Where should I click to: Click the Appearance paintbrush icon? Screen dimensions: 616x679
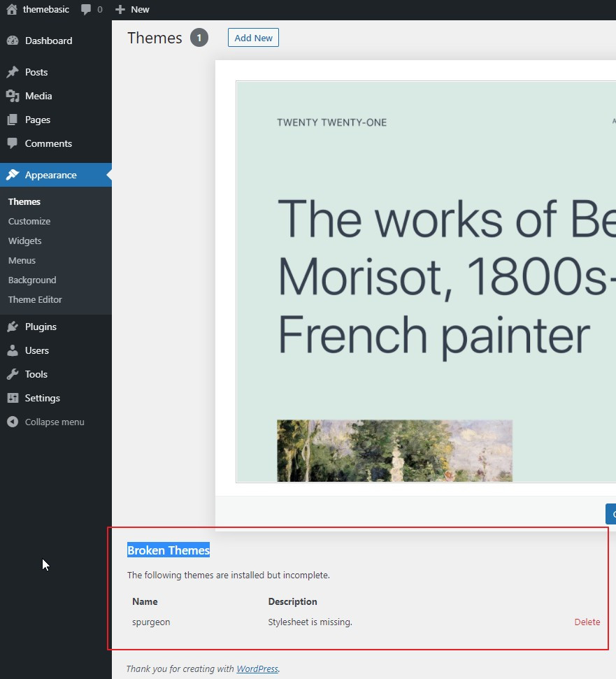pyautogui.click(x=13, y=175)
